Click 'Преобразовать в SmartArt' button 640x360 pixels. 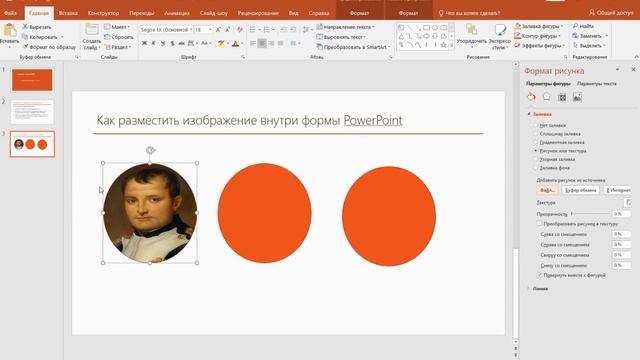353,47
